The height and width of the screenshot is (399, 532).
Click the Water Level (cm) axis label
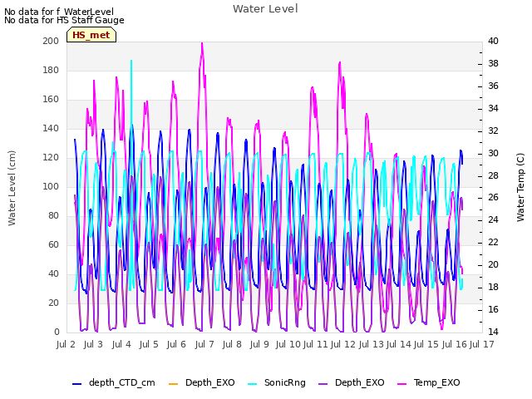12,188
